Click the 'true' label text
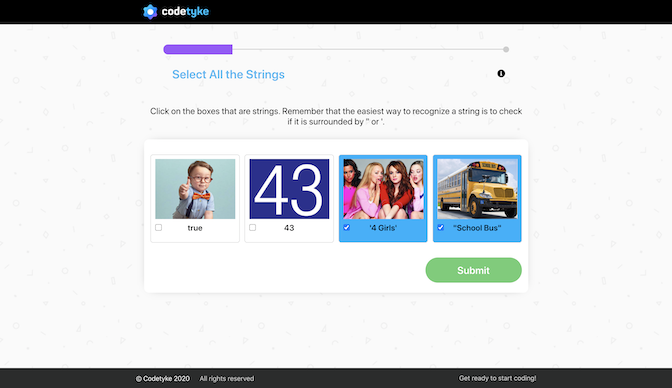This screenshot has width=672, height=388. coord(195,228)
